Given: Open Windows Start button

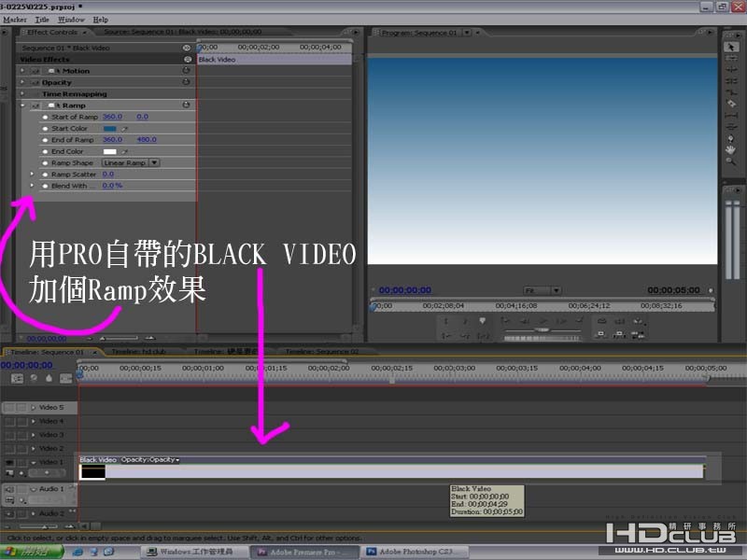Looking at the screenshot, I should coord(32,552).
